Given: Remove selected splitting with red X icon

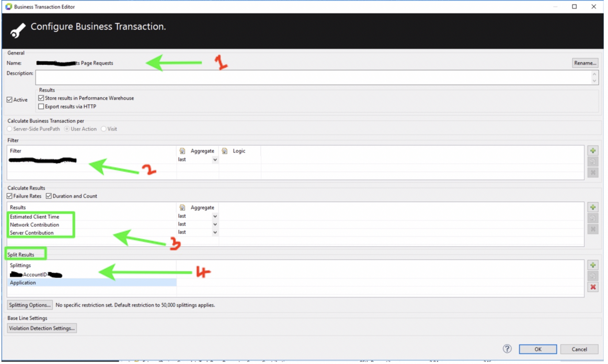Looking at the screenshot, I should pyautogui.click(x=593, y=287).
